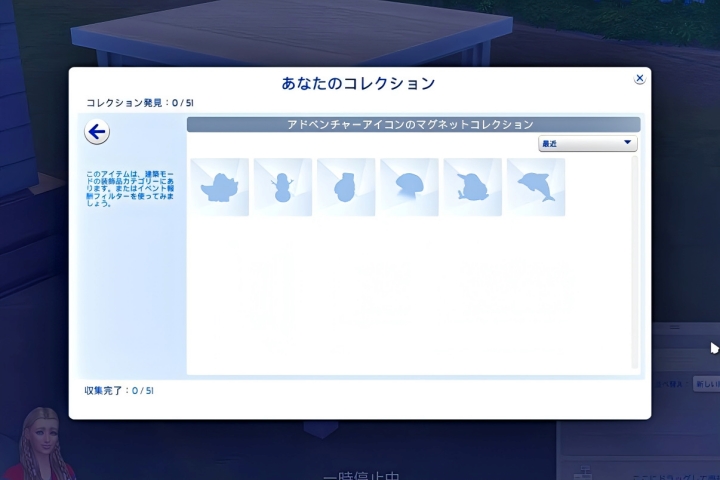Close the collection window with X
Screen dimensions: 720x480
tap(639, 79)
